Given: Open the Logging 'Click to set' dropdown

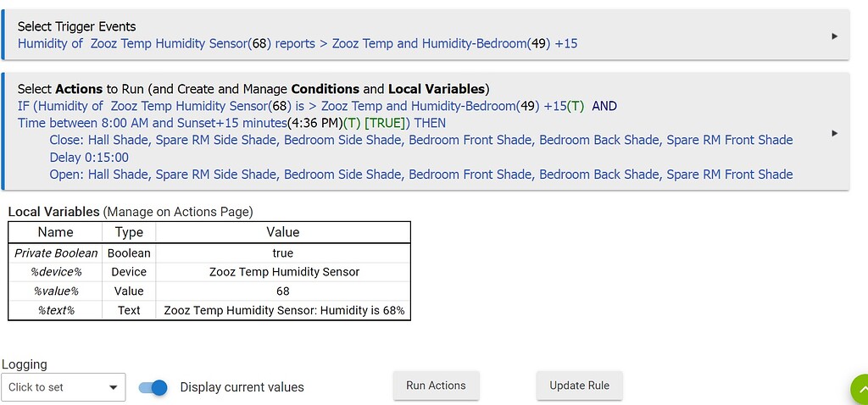Looking at the screenshot, I should [64, 387].
